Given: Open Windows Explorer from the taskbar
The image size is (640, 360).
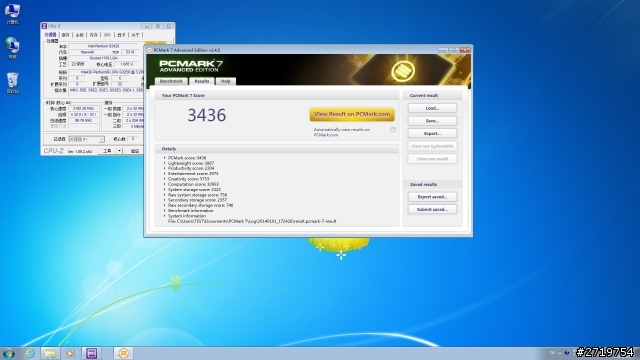Looking at the screenshot, I should (50, 353).
